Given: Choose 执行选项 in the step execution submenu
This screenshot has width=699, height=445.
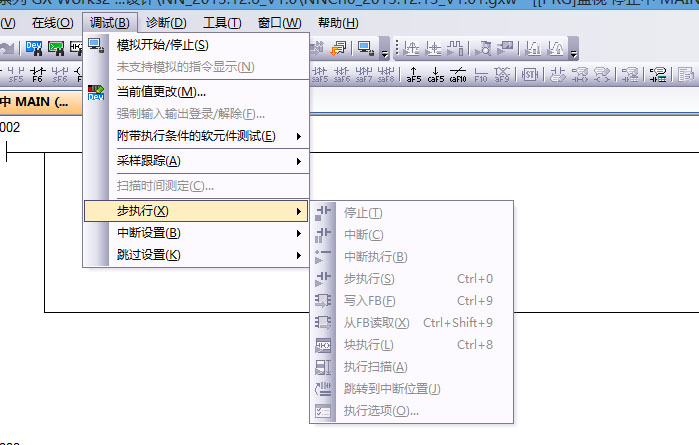Looking at the screenshot, I should click(x=381, y=411).
